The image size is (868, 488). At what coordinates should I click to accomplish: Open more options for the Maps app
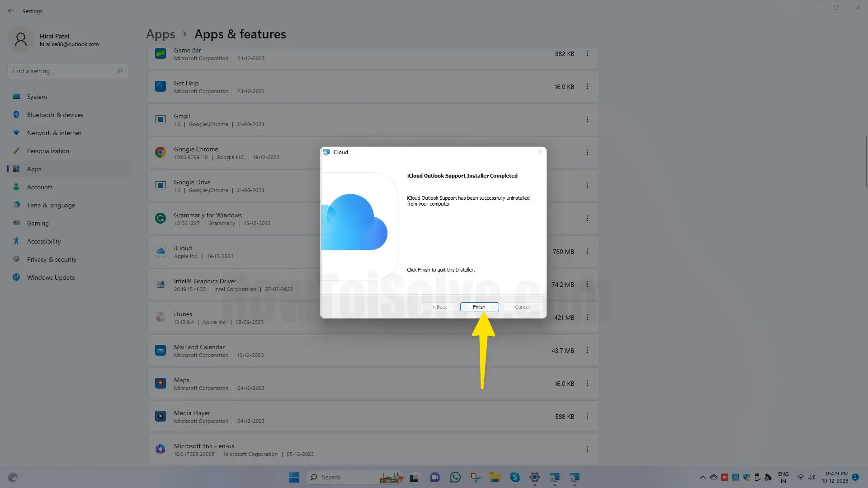pyautogui.click(x=587, y=384)
